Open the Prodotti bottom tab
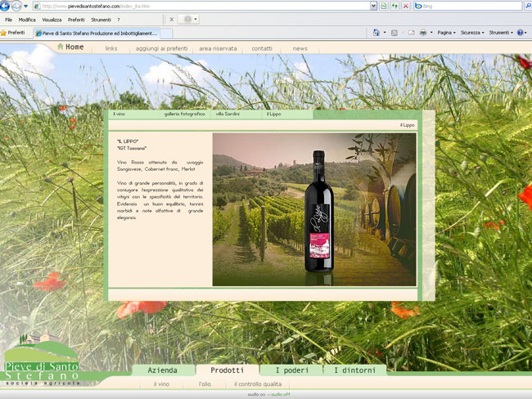This screenshot has width=532, height=399. [x=227, y=370]
